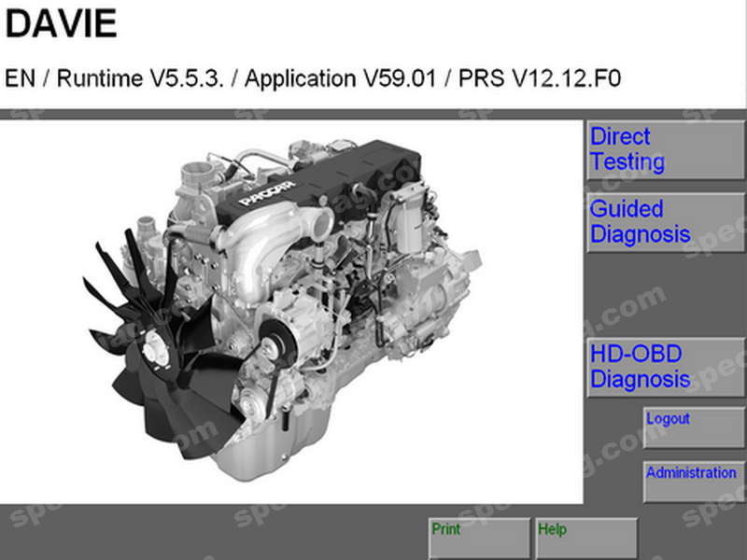Click the EN language code
This screenshot has height=560, width=747.
click(21, 78)
